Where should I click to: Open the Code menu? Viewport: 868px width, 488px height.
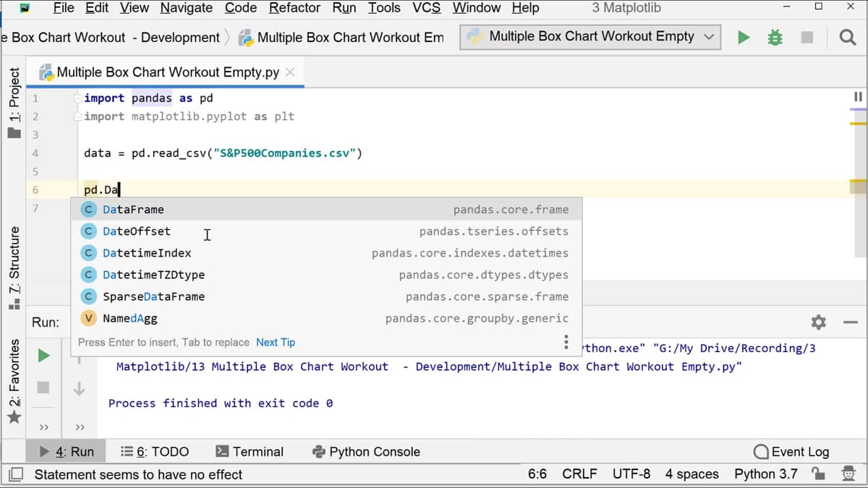[241, 8]
